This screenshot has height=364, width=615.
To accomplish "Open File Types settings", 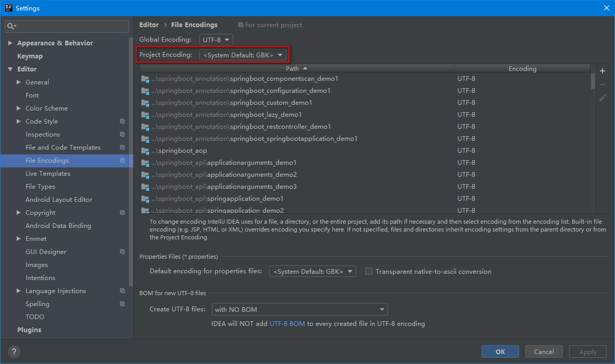I will click(x=40, y=187).
